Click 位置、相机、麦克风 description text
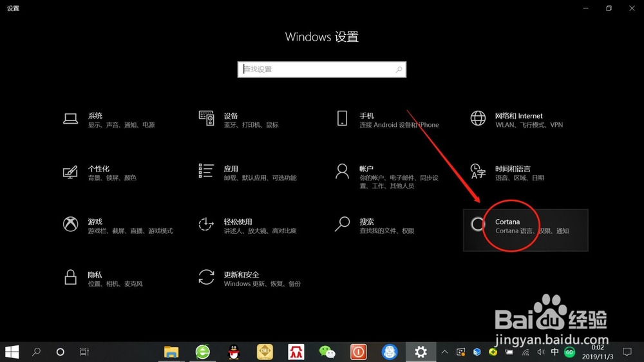Viewport: 644px width, 362px height. click(115, 284)
